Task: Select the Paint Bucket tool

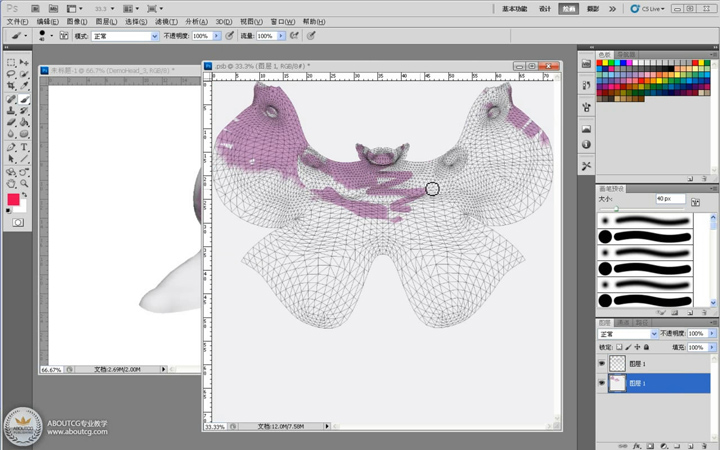Action: pyautogui.click(x=24, y=122)
